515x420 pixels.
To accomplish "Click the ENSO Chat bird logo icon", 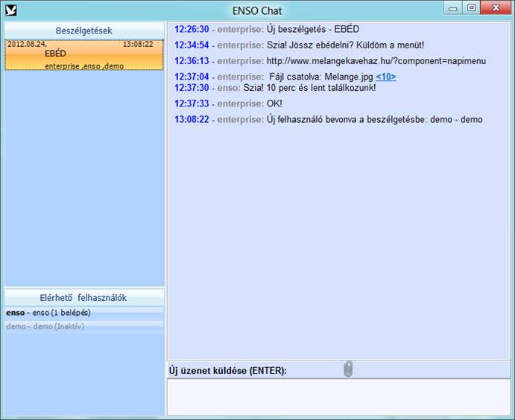I will coord(11,10).
